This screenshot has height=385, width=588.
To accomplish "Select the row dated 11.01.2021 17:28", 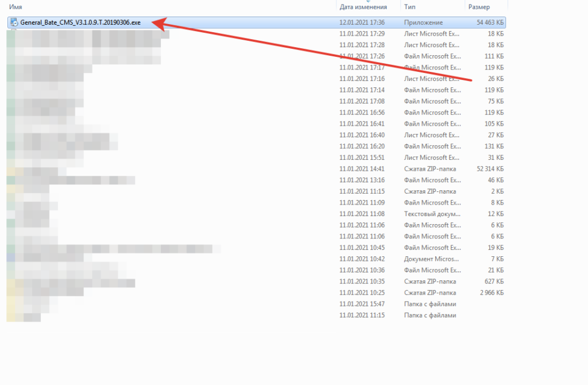I will click(x=256, y=45).
